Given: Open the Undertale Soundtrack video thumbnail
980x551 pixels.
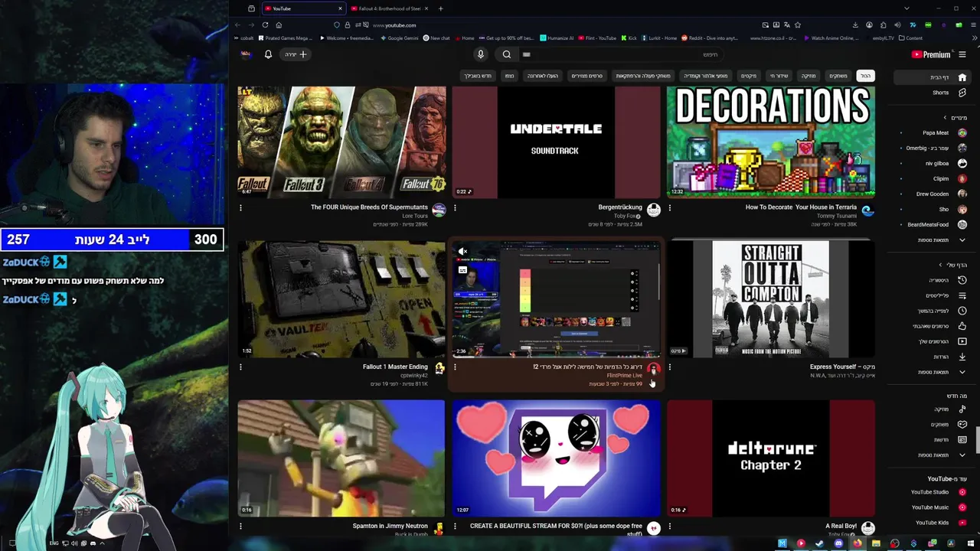Looking at the screenshot, I should pos(556,142).
